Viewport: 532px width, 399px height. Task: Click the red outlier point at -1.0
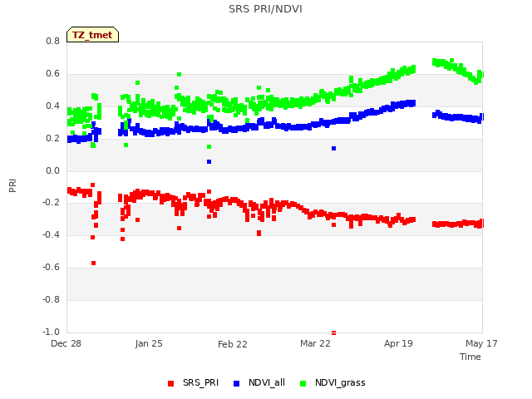pos(333,332)
